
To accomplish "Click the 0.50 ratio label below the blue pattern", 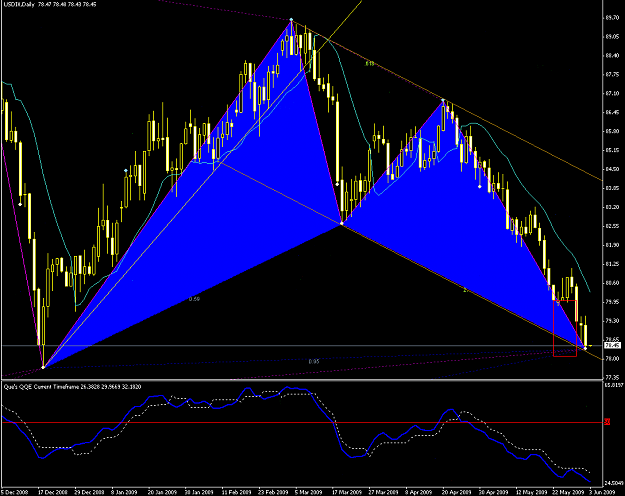I will (194, 299).
